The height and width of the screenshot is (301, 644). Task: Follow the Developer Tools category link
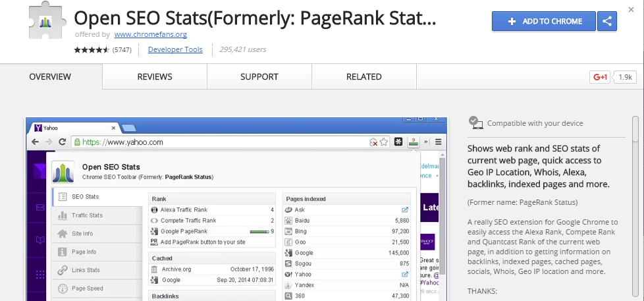click(175, 50)
